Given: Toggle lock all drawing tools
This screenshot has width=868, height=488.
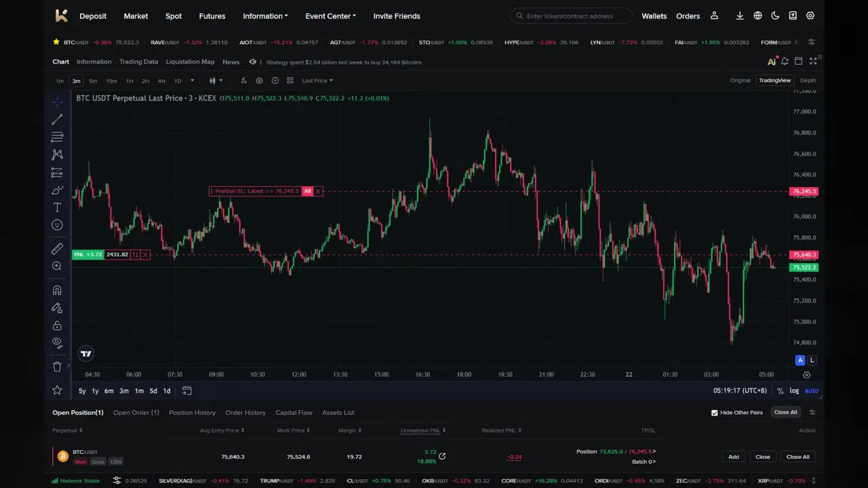Looking at the screenshot, I should click(57, 325).
